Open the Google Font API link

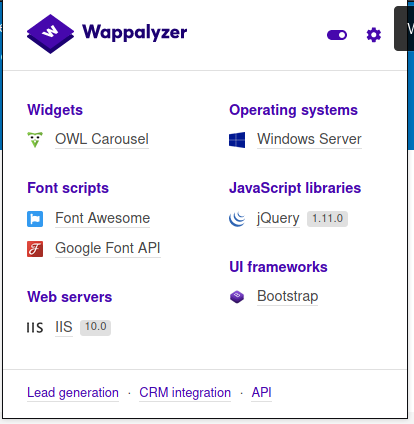click(108, 248)
